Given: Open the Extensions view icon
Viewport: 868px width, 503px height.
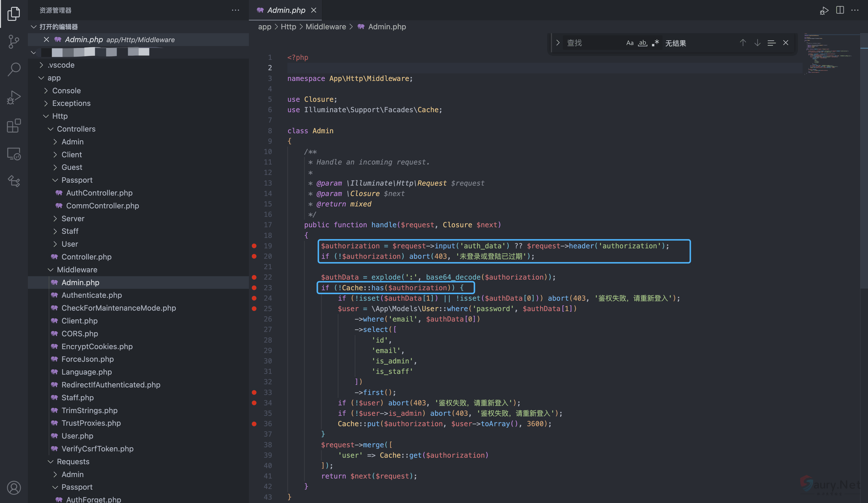Looking at the screenshot, I should (x=13, y=126).
